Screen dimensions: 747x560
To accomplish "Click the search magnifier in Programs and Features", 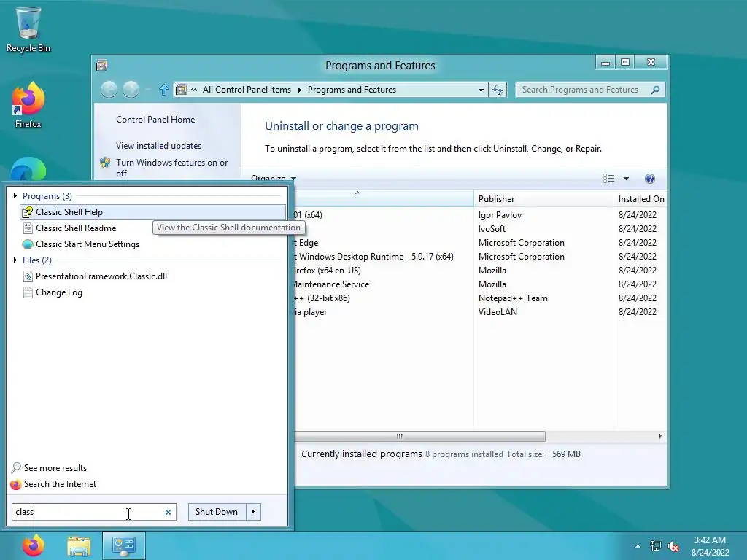I will click(656, 90).
